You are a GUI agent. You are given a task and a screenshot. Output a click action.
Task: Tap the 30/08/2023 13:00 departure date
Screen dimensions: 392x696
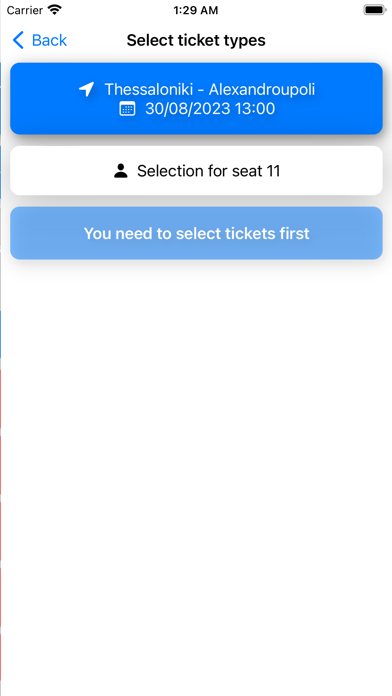(210, 109)
